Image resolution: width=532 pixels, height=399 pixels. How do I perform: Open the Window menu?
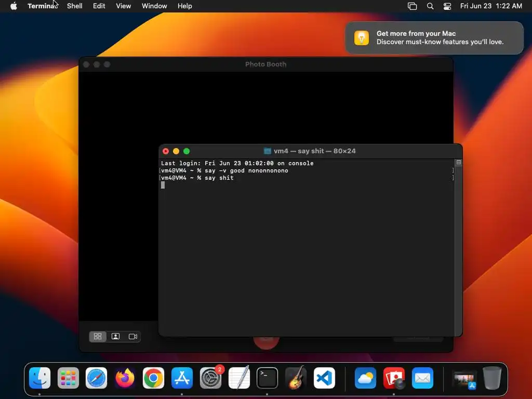[154, 6]
